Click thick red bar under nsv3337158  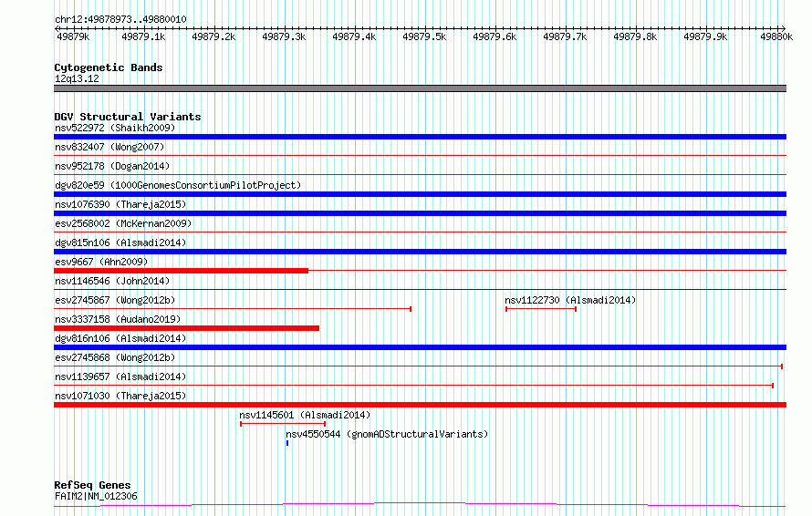click(x=186, y=328)
